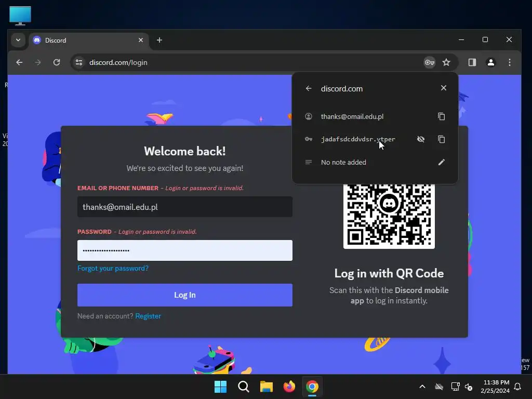The height and width of the screenshot is (399, 532).
Task: Copy the saved password
Action: pos(441,139)
